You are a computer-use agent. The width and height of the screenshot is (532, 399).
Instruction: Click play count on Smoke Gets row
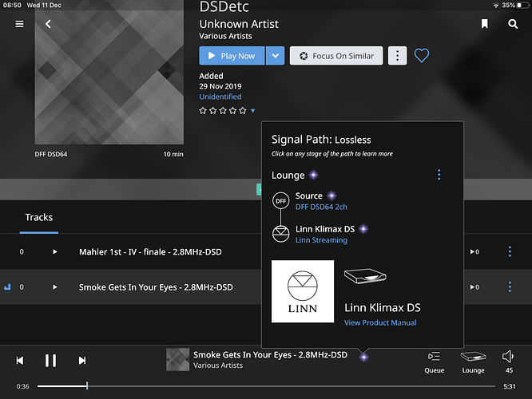pyautogui.click(x=474, y=287)
